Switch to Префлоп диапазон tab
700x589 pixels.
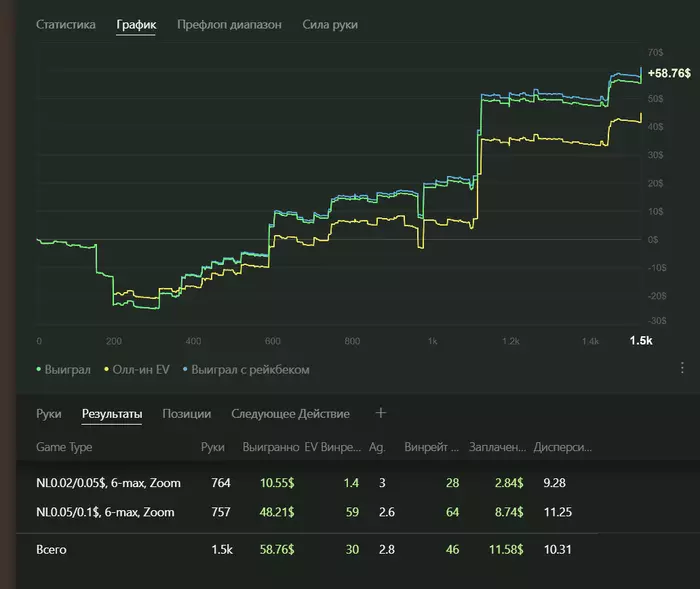tap(229, 25)
